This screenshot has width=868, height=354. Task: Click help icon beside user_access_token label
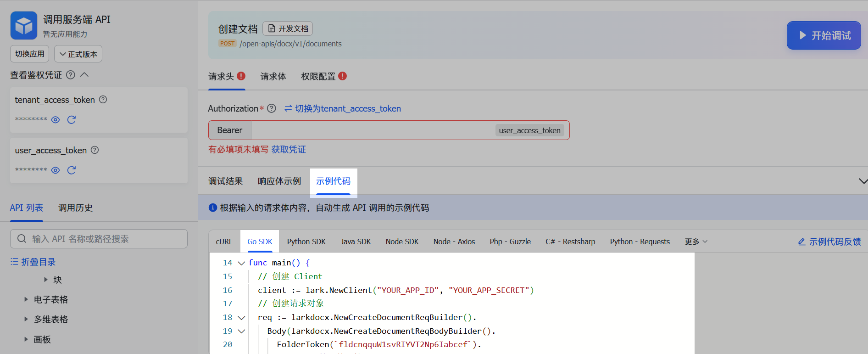tap(95, 150)
